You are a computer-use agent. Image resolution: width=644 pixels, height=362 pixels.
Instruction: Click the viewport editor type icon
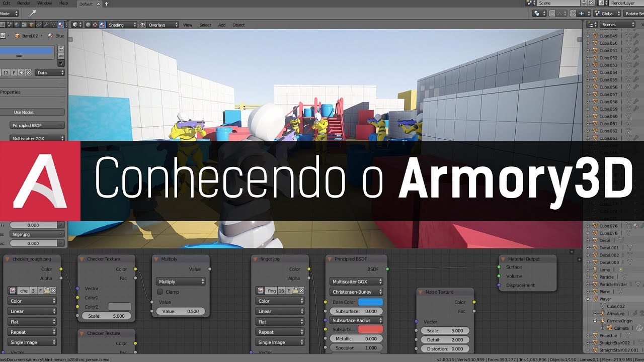click(x=77, y=25)
